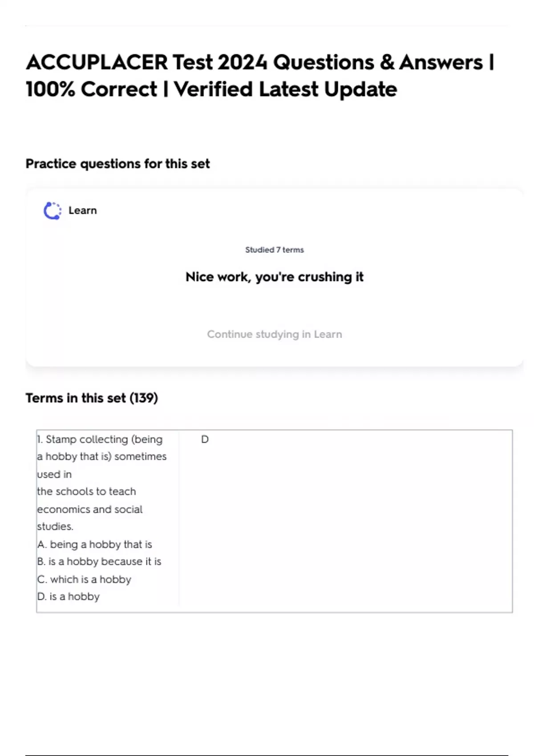This screenshot has width=534, height=756.
Task: Click the line a hobby that is) sometimes
Action: pos(102,457)
